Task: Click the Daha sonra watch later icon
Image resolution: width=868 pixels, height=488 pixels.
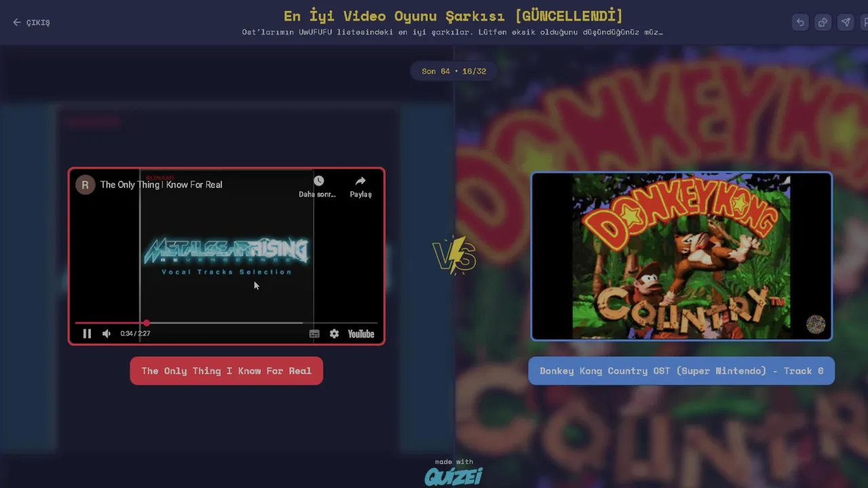Action: coord(318,181)
